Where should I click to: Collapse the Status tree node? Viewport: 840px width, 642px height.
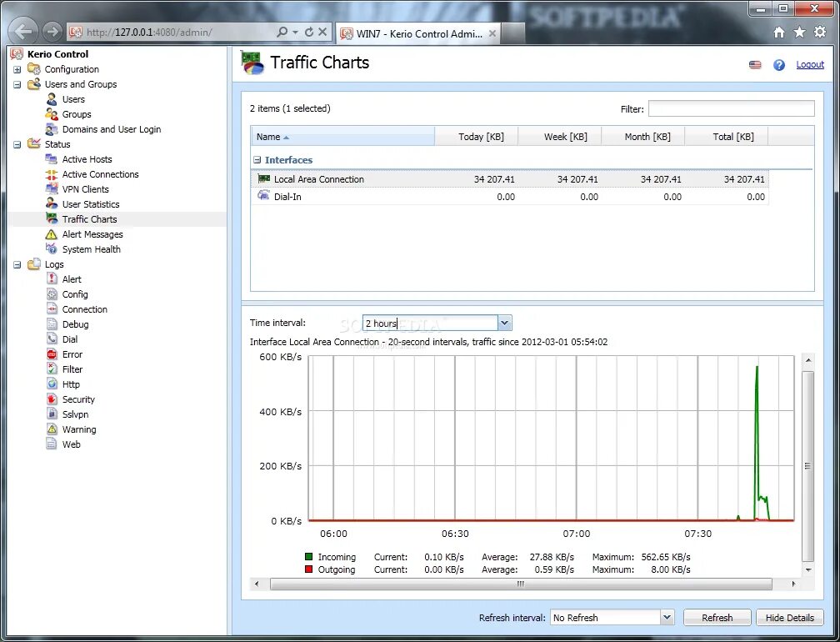[x=17, y=145]
